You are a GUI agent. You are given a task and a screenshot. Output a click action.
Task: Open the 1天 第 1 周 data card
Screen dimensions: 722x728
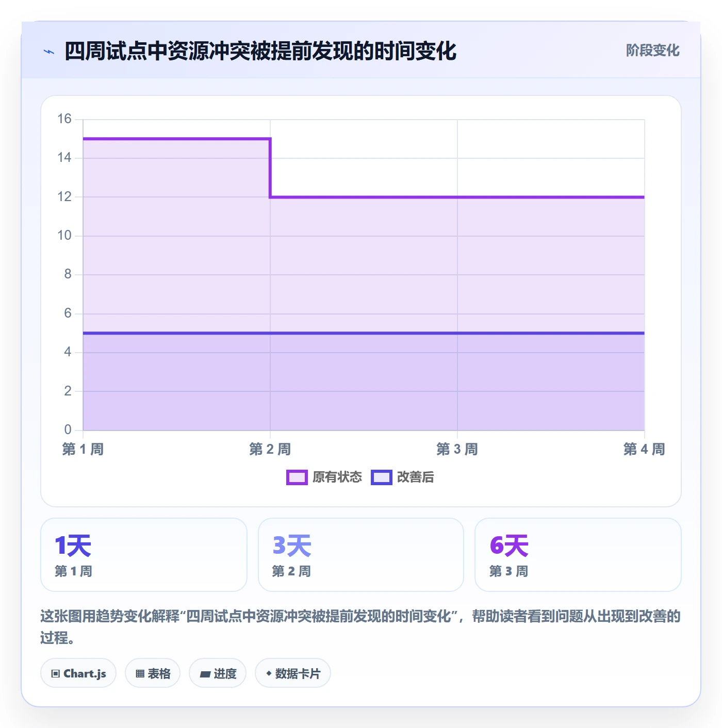[x=144, y=555]
